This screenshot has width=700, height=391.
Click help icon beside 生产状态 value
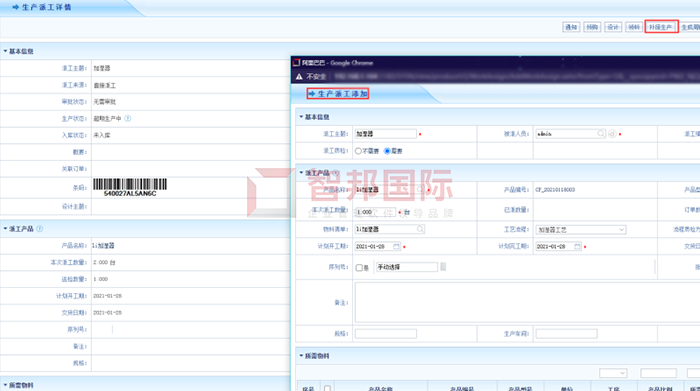click(128, 118)
